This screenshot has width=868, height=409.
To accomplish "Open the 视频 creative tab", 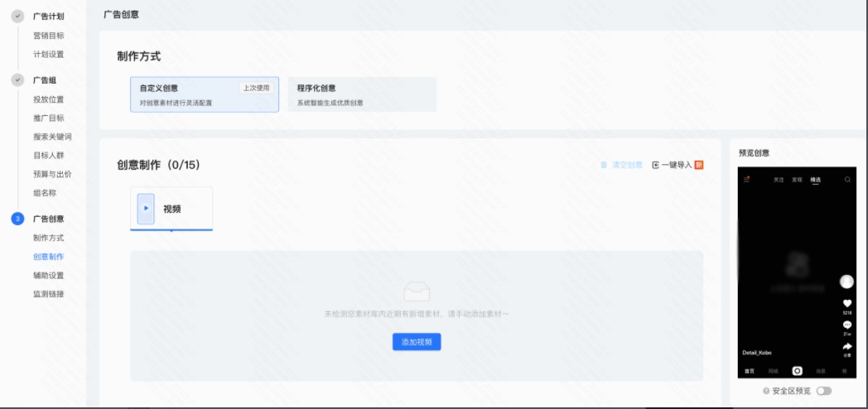I will pyautogui.click(x=171, y=209).
